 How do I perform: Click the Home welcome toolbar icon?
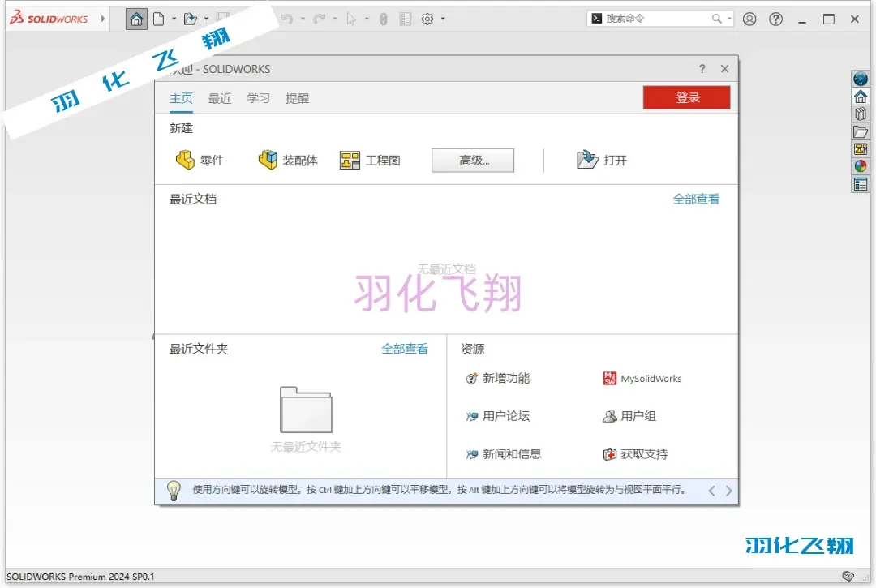(x=136, y=19)
